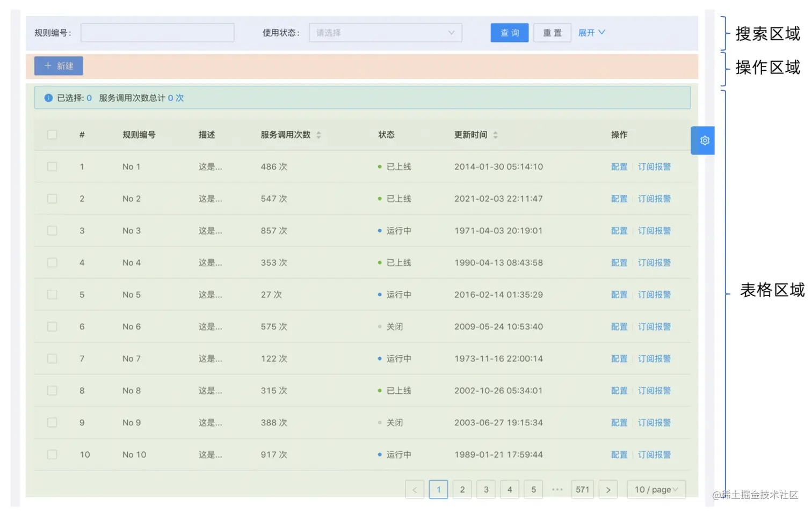This screenshot has height=514, width=812.
Task: Sort the 服务调用次数 column
Action: pos(319,135)
